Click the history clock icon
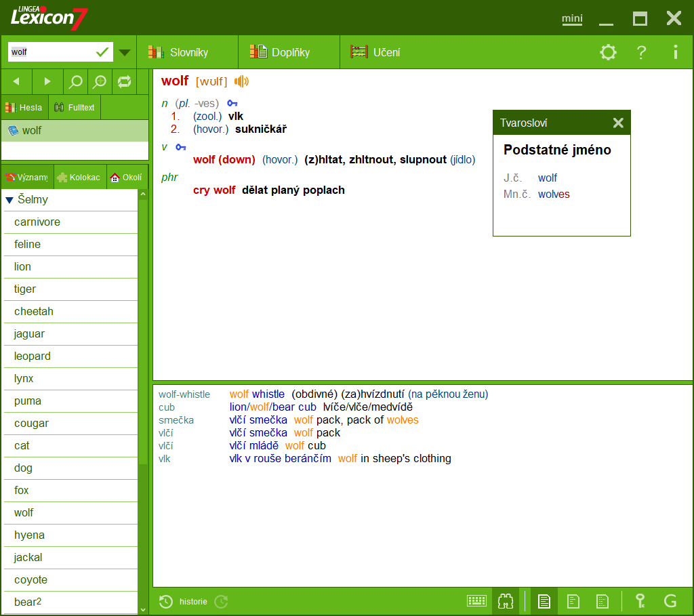694x616 pixels. [x=166, y=601]
